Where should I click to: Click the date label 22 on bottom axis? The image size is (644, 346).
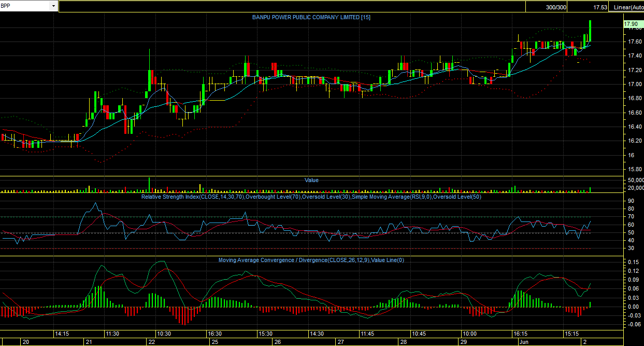151,342
